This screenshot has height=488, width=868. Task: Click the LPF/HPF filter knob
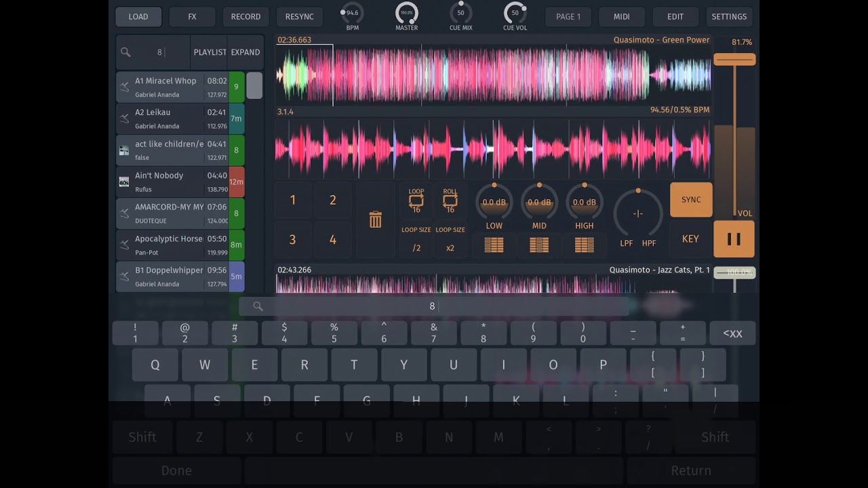click(x=638, y=213)
